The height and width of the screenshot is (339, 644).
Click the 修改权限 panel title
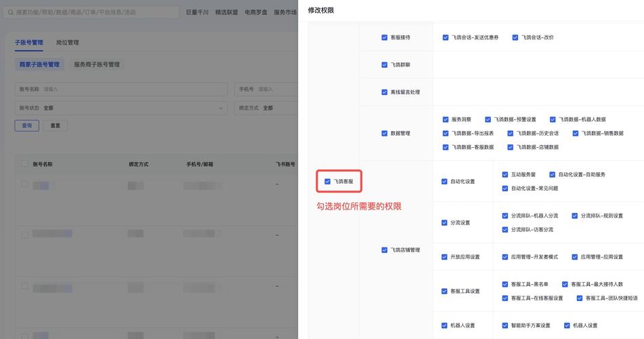click(321, 10)
